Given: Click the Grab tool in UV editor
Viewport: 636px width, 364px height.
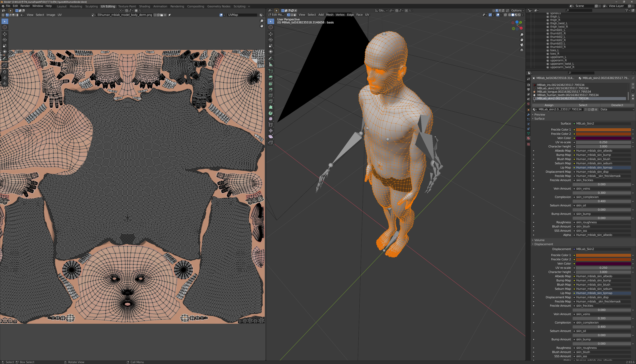Looking at the screenshot, I should [x=5, y=72].
